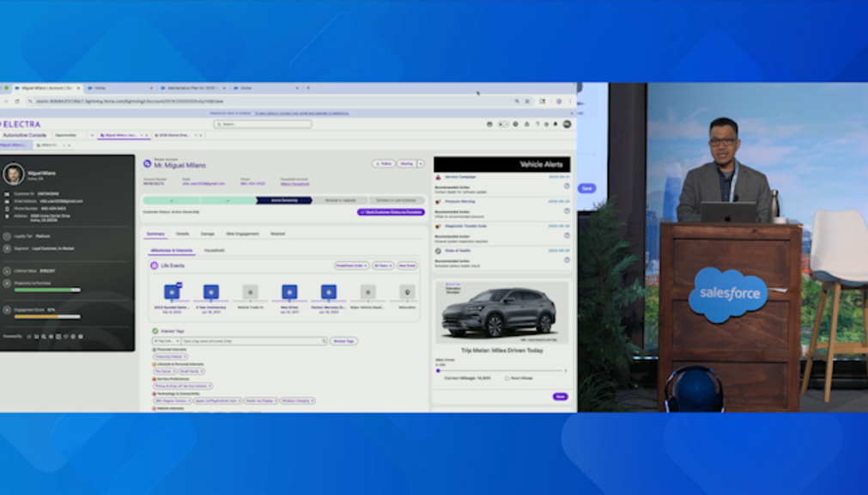Click the notifications bell icon in header

coord(555,124)
